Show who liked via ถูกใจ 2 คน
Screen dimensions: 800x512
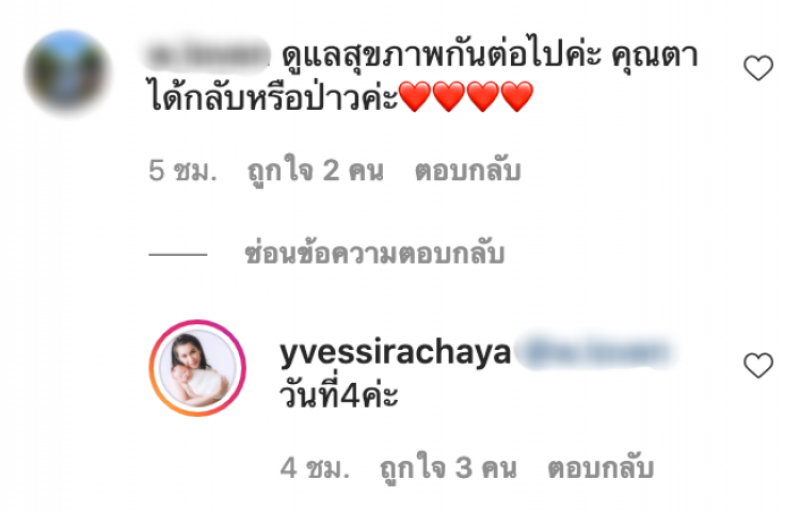[315, 170]
